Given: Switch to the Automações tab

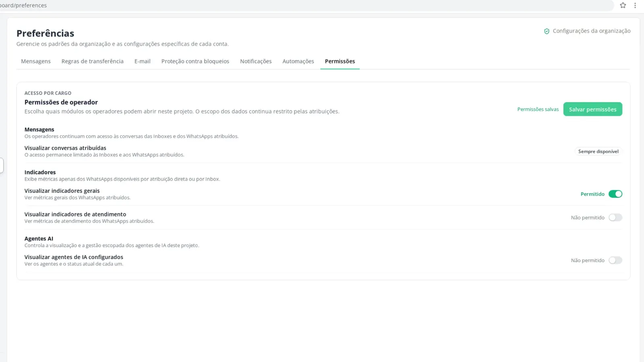Looking at the screenshot, I should coord(298,61).
